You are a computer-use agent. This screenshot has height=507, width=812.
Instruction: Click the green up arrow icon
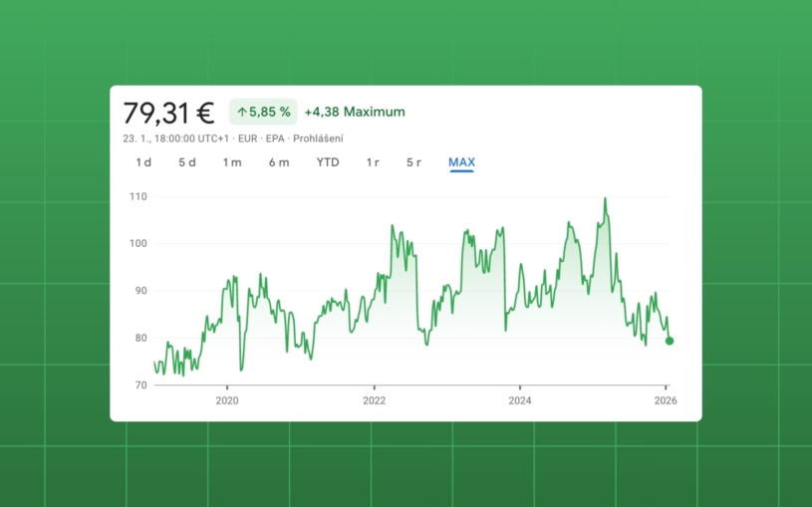coord(241,113)
